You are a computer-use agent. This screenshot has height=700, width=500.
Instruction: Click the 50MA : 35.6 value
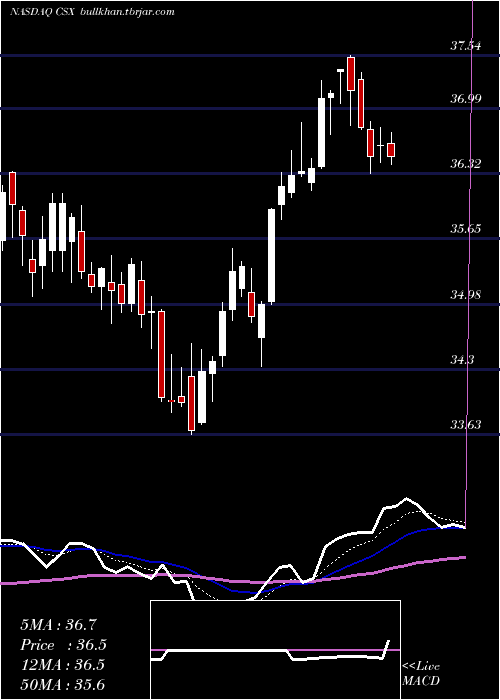pos(62,685)
